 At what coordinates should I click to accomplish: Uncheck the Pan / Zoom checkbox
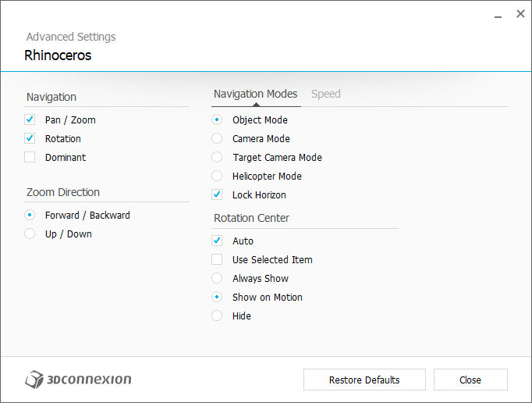click(30, 119)
